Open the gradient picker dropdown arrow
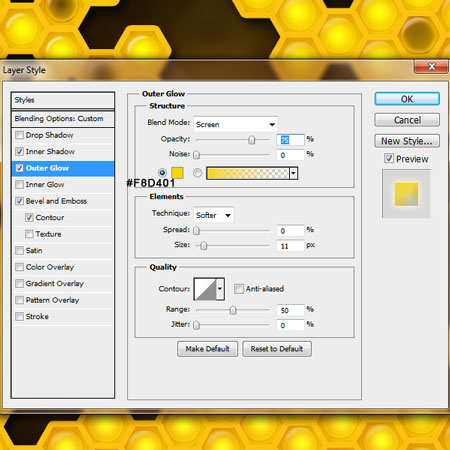 293,173
